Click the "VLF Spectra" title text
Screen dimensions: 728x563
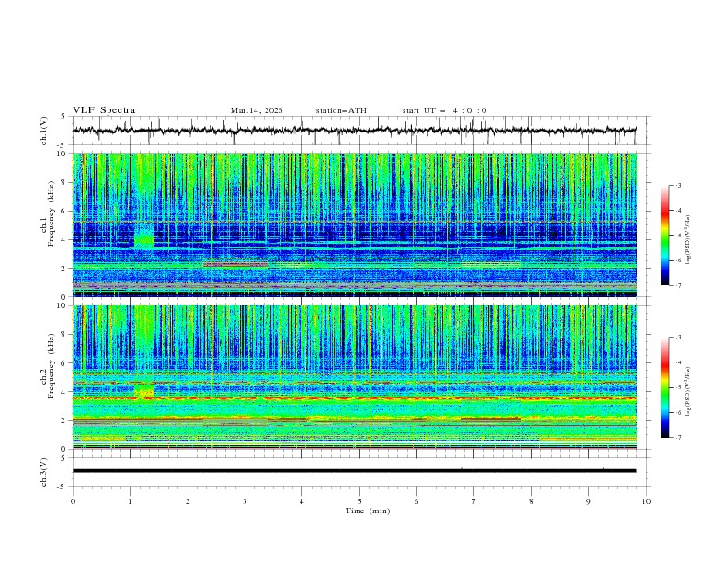(104, 110)
